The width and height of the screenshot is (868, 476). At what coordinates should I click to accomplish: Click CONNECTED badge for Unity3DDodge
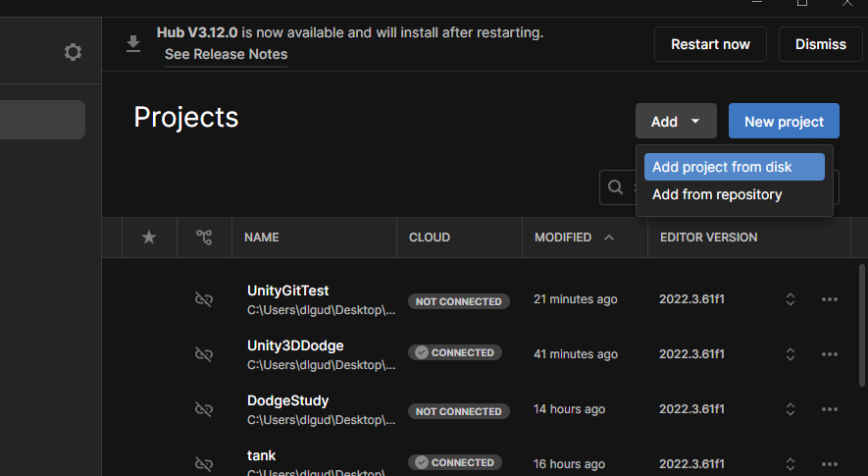tap(455, 352)
